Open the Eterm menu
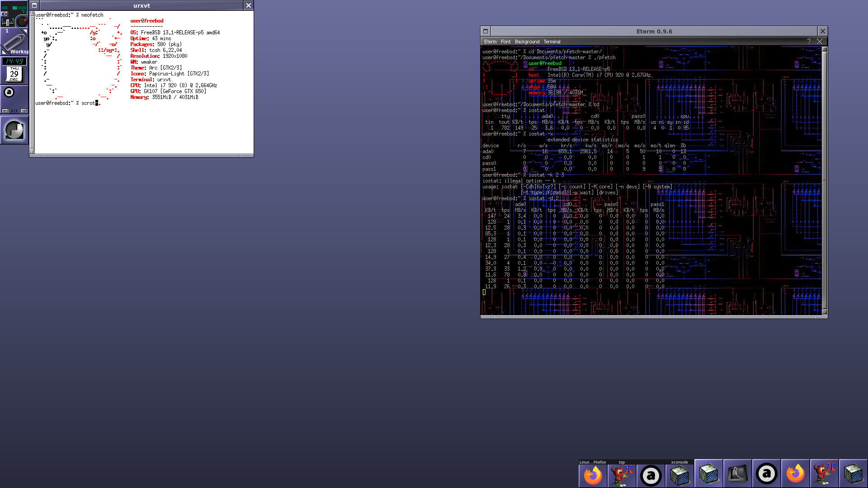Viewport: 868px width, 488px height. point(490,42)
